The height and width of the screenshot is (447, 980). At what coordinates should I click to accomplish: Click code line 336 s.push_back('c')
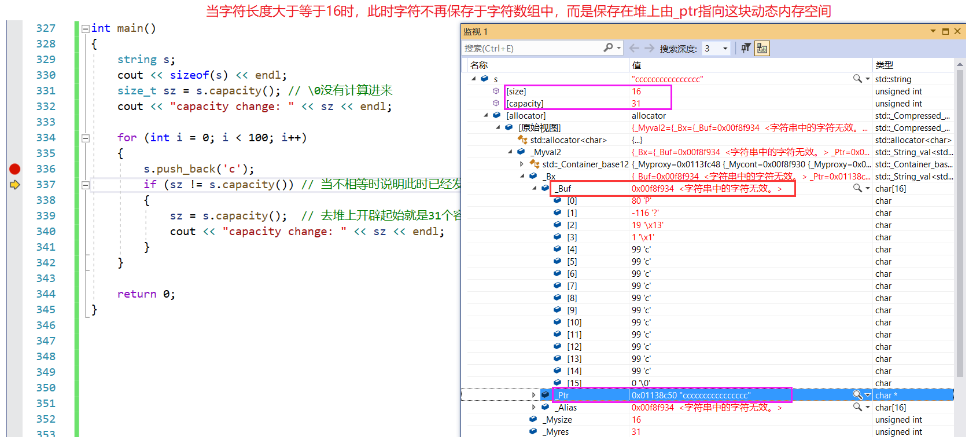coord(199,169)
